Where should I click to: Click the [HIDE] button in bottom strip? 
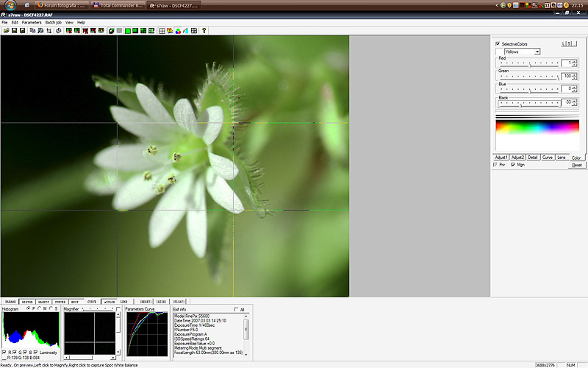[x=161, y=302]
